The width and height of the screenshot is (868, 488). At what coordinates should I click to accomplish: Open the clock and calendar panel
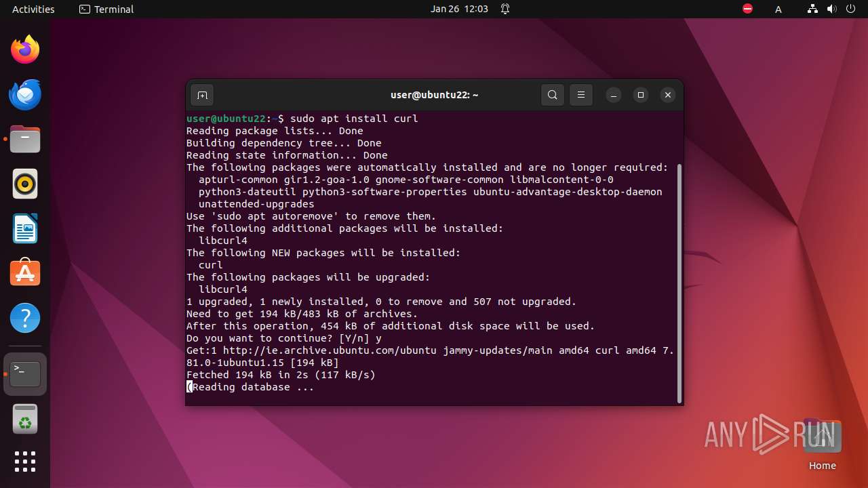click(459, 9)
